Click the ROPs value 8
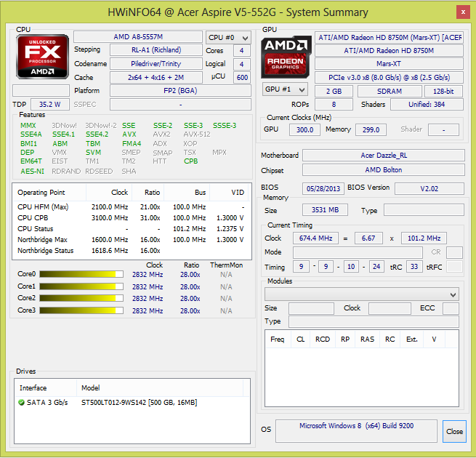 (334, 105)
